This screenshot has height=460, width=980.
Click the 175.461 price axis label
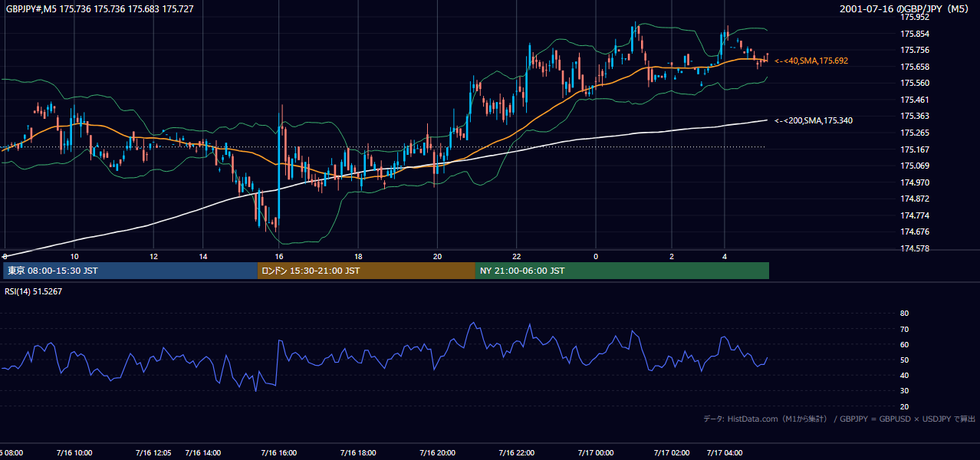(915, 100)
